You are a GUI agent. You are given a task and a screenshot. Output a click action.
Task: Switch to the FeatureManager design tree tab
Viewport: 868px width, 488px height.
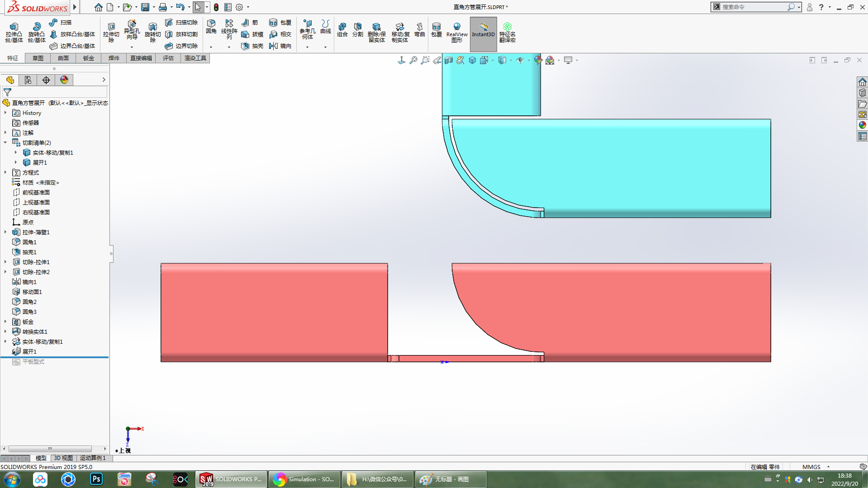click(10, 80)
